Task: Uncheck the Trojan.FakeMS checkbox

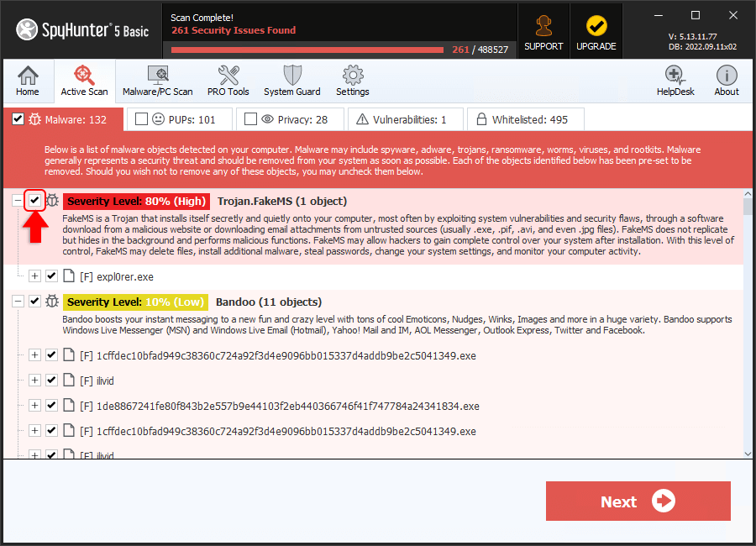Action: (x=34, y=201)
